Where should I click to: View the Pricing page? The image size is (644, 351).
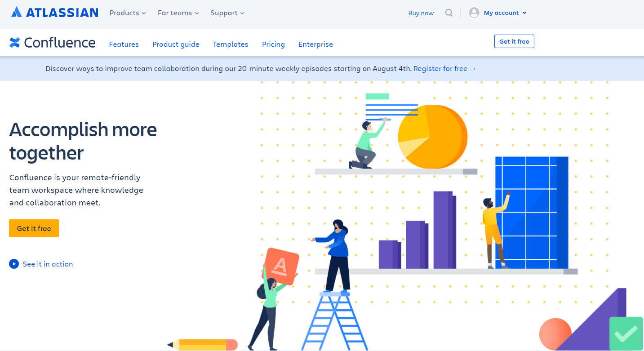[x=273, y=44]
